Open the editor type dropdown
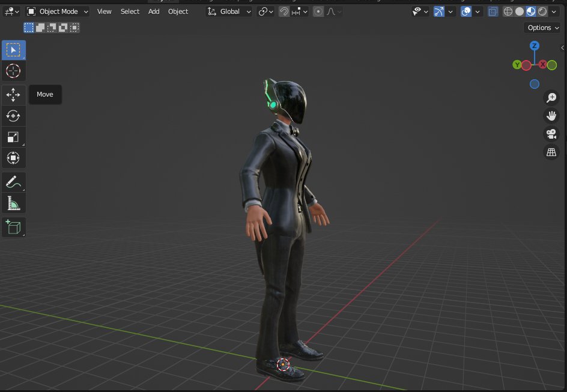 tap(11, 11)
